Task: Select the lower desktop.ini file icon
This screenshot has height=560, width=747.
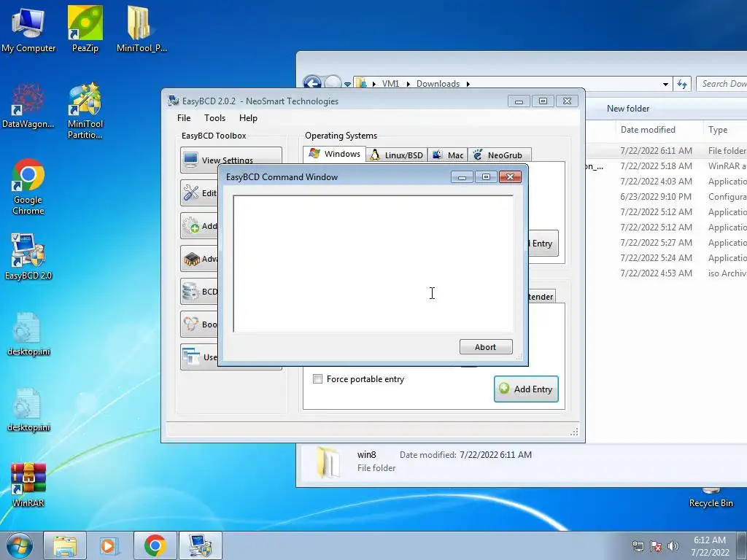Action: (x=28, y=410)
